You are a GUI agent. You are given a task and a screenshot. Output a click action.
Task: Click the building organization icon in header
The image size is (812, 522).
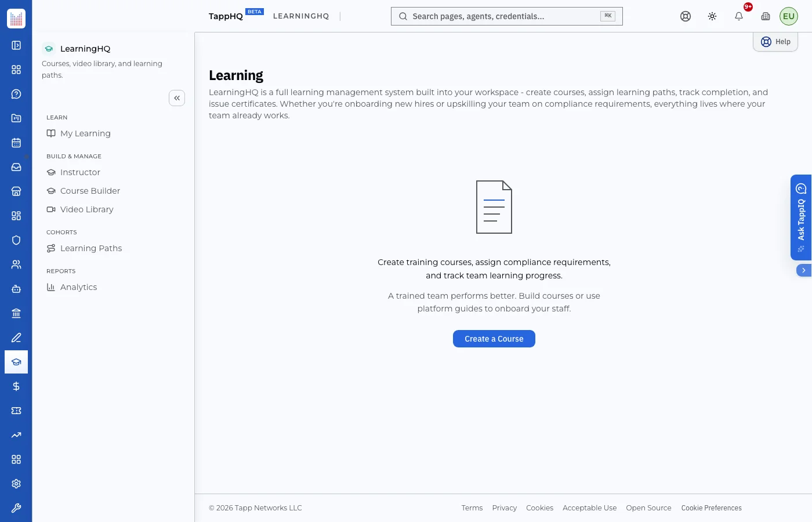click(x=766, y=16)
